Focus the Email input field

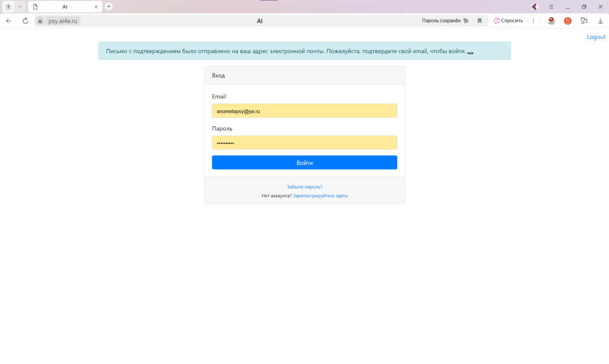click(x=304, y=111)
